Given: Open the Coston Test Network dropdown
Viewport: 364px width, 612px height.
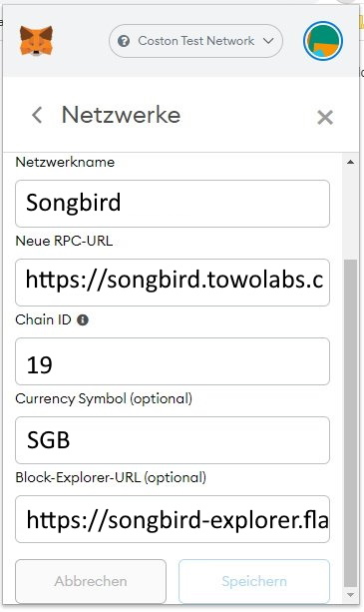Looking at the screenshot, I should (x=196, y=41).
